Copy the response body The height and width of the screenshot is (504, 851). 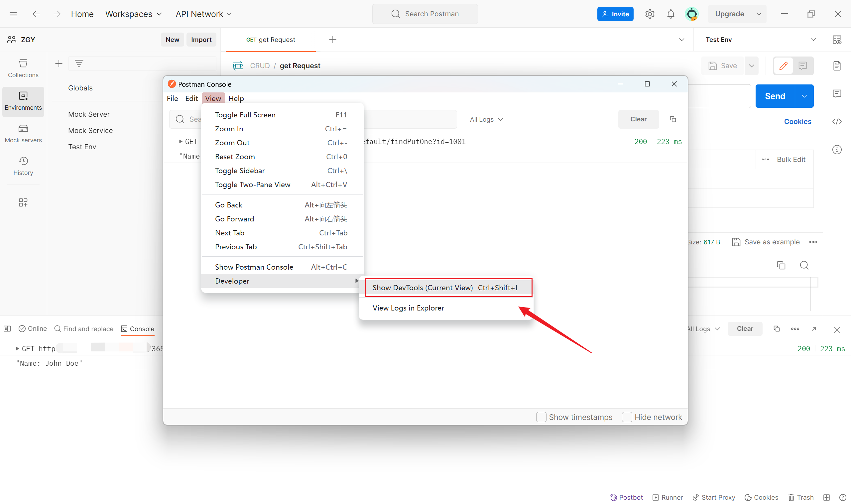coord(781,265)
